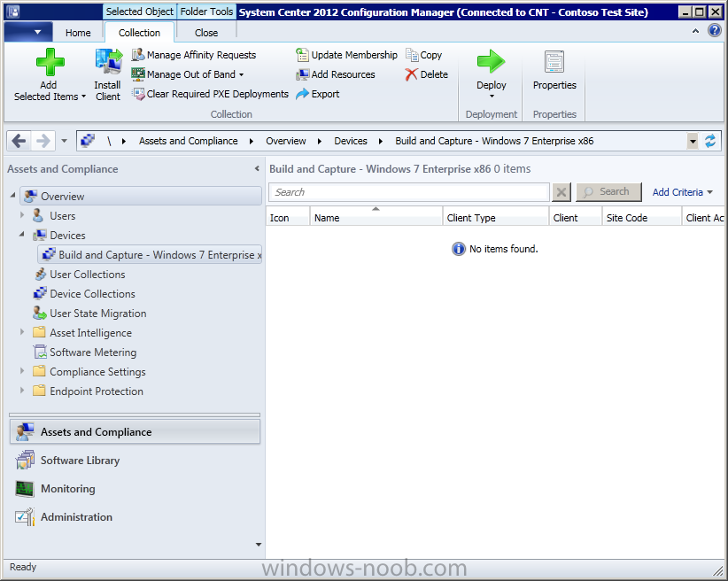Click the root node icon in the address bar

click(88, 140)
